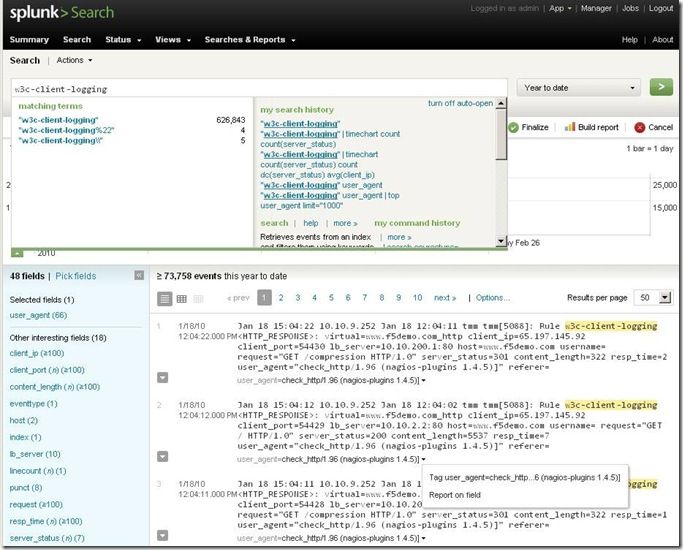Go to results page 2
The image size is (683, 550).
pos(281,298)
